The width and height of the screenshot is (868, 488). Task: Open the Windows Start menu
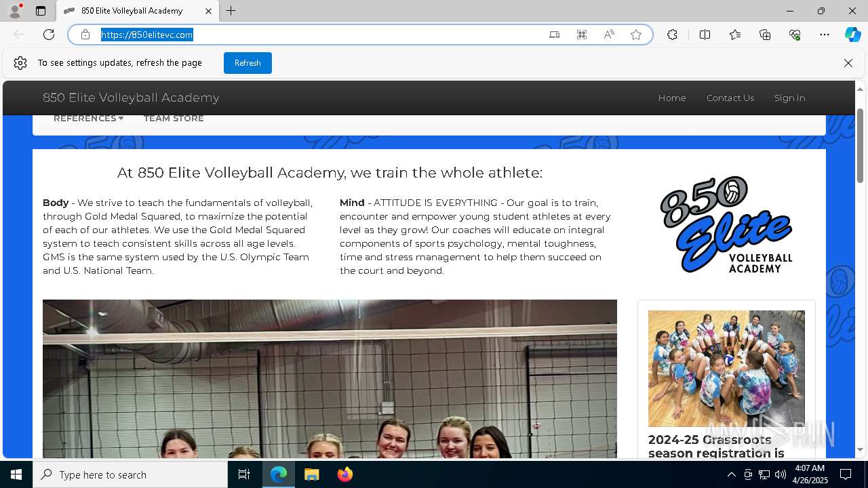click(16, 474)
